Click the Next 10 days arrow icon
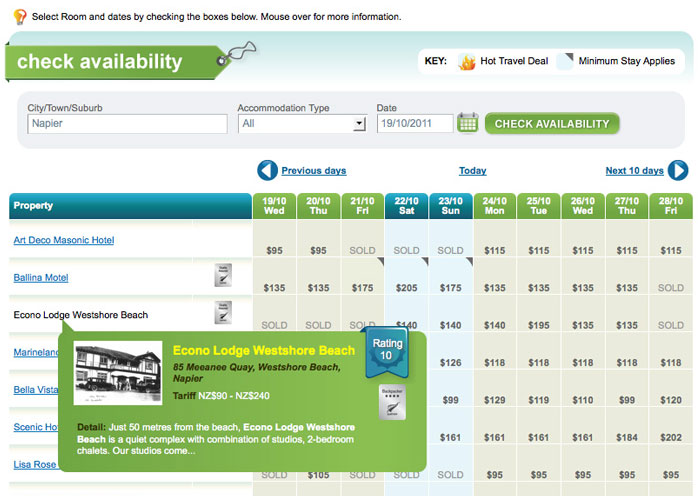This screenshot has width=700, height=496. point(678,171)
